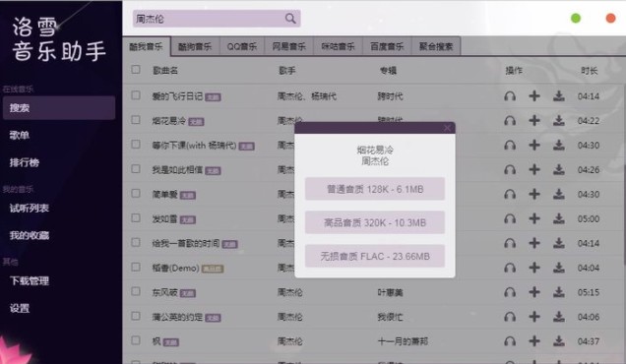626x364 pixels.
Task: Click the search field containing 周杰伦
Action: pyautogui.click(x=217, y=19)
